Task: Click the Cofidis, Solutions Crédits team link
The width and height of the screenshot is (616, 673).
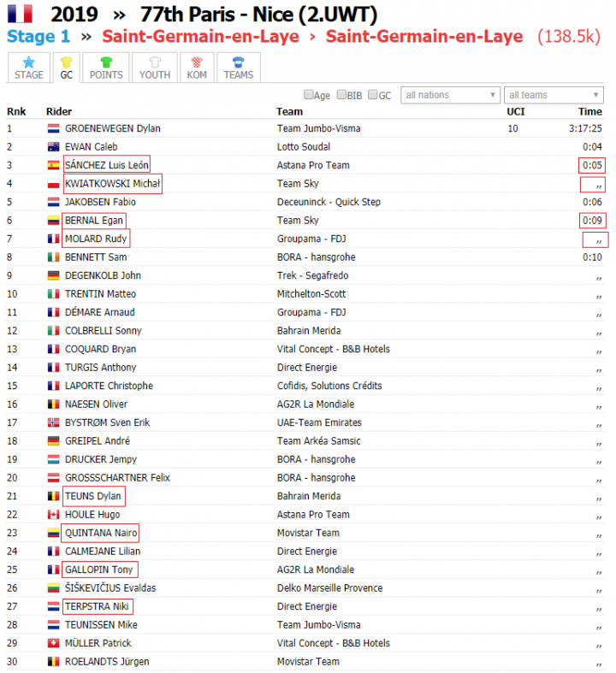Action: pos(329,386)
